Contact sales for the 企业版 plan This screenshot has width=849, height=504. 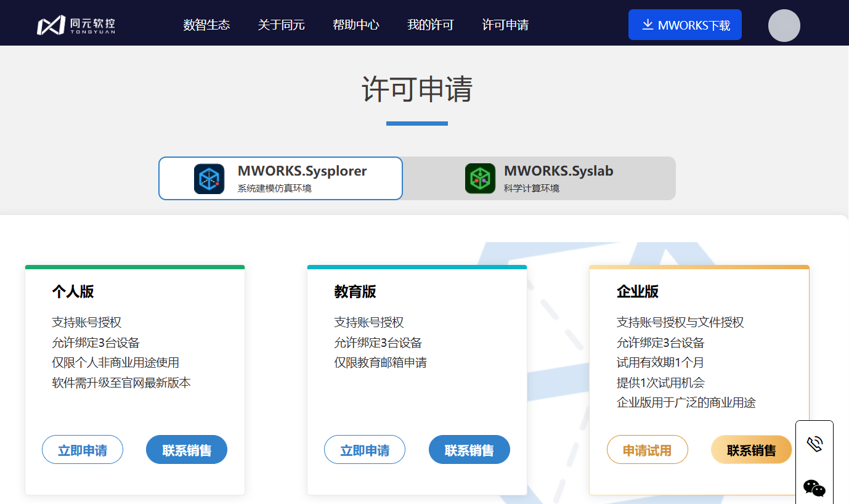(751, 450)
